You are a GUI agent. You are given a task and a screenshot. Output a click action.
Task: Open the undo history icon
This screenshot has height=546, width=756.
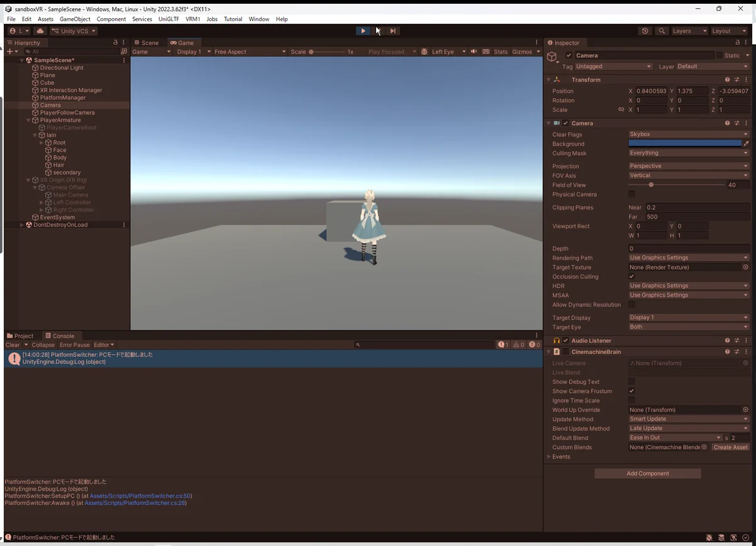(644, 31)
